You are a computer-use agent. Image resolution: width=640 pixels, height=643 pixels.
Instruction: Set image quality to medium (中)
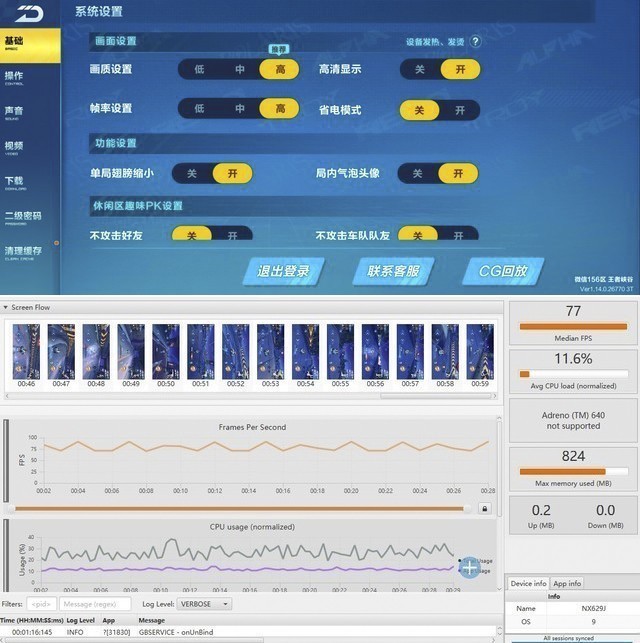click(240, 69)
